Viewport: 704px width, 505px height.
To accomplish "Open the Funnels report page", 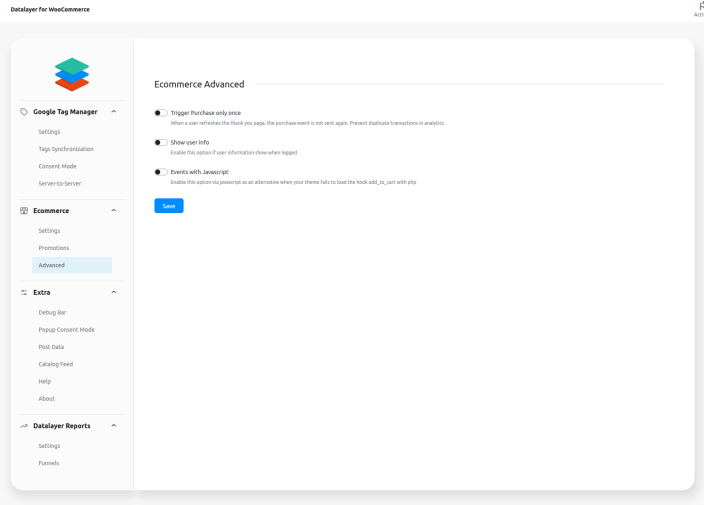I will click(48, 463).
